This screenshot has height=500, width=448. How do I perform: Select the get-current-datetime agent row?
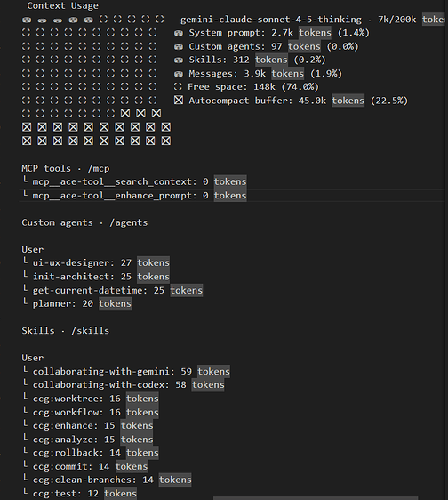point(112,290)
